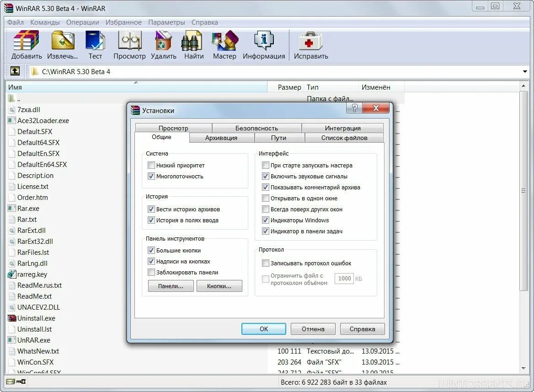
Task: Click the WinRAR title bar app icon
Action: click(x=9, y=8)
